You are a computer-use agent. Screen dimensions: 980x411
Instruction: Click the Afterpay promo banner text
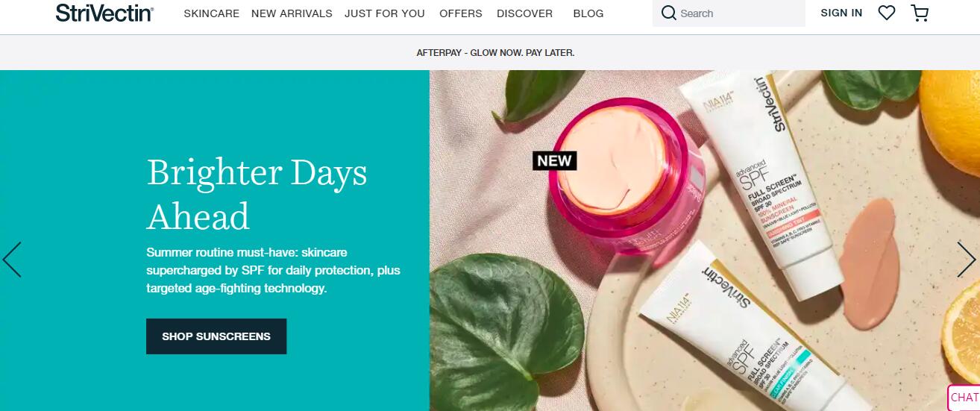click(x=495, y=53)
